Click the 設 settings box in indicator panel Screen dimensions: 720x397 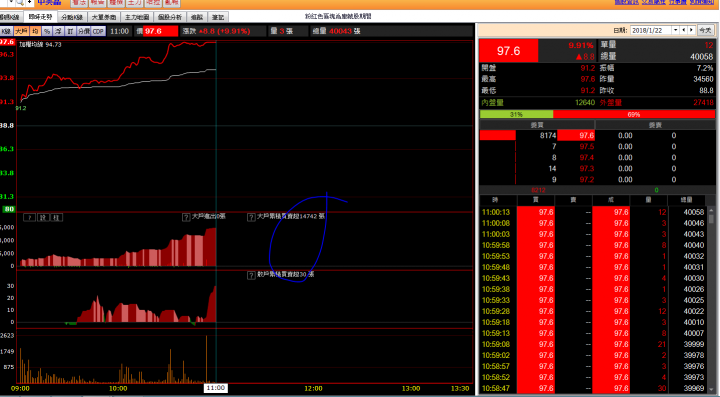click(x=43, y=218)
